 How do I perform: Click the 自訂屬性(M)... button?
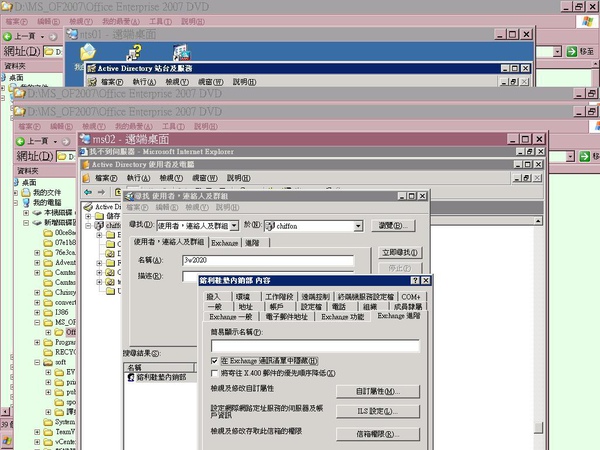(378, 391)
